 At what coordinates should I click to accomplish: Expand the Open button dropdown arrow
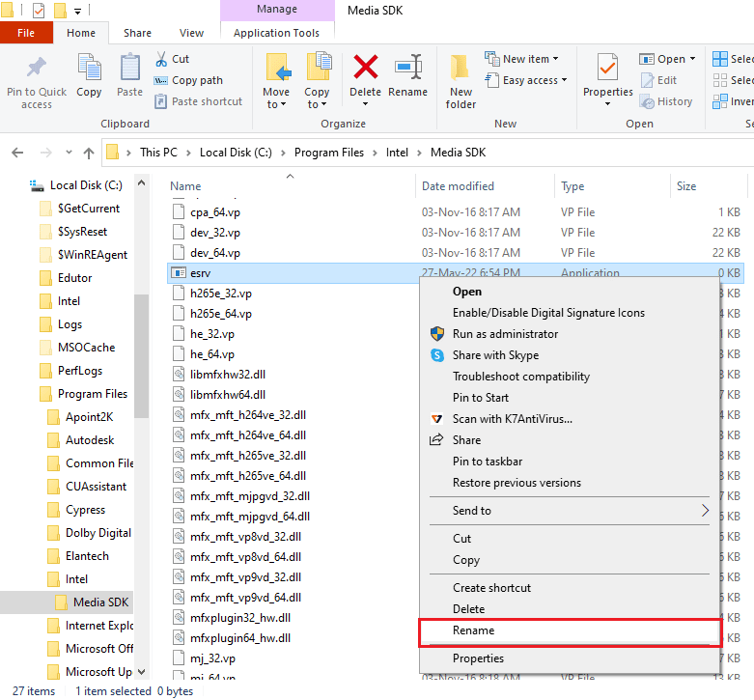(693, 59)
